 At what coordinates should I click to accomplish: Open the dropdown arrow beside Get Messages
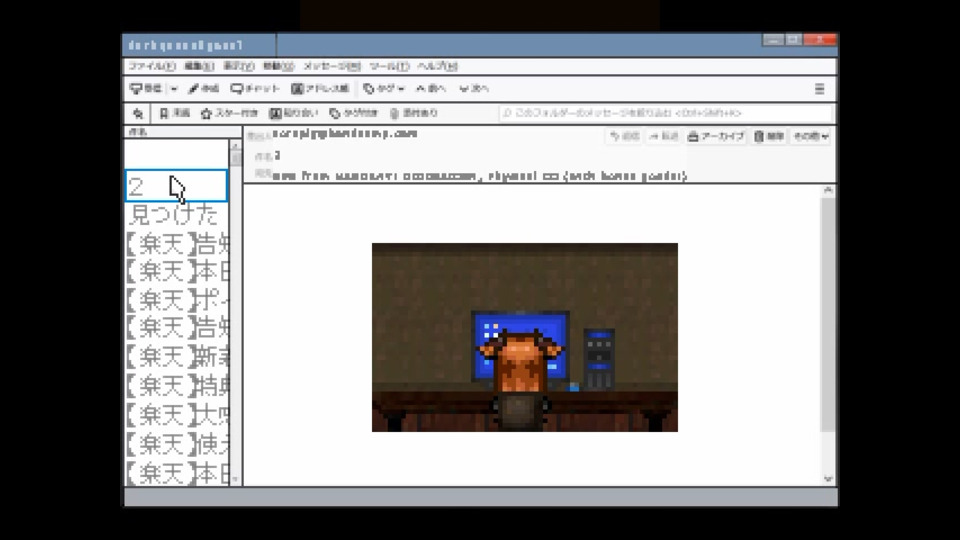[174, 89]
